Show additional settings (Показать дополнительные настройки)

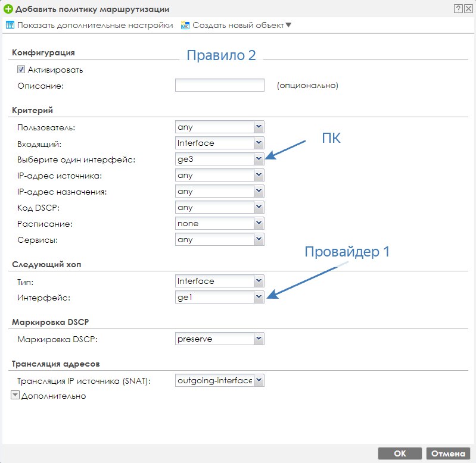click(x=95, y=25)
